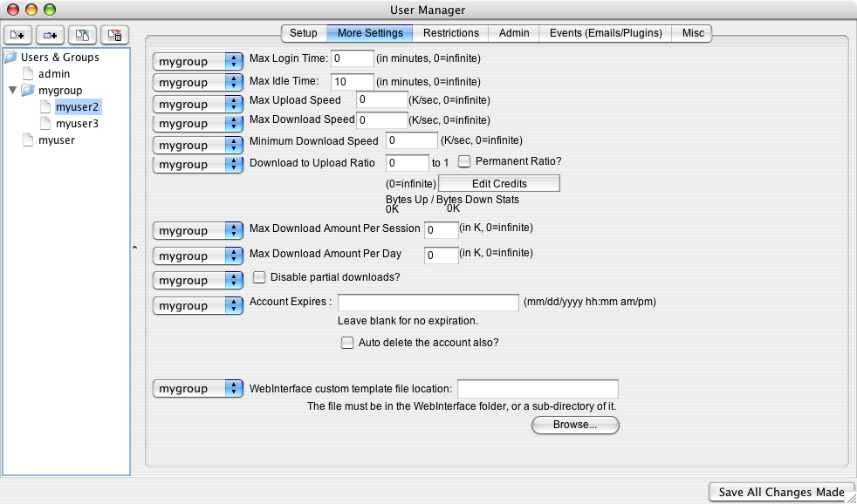
Task: Check Disable partial downloads option
Action: pyautogui.click(x=259, y=277)
